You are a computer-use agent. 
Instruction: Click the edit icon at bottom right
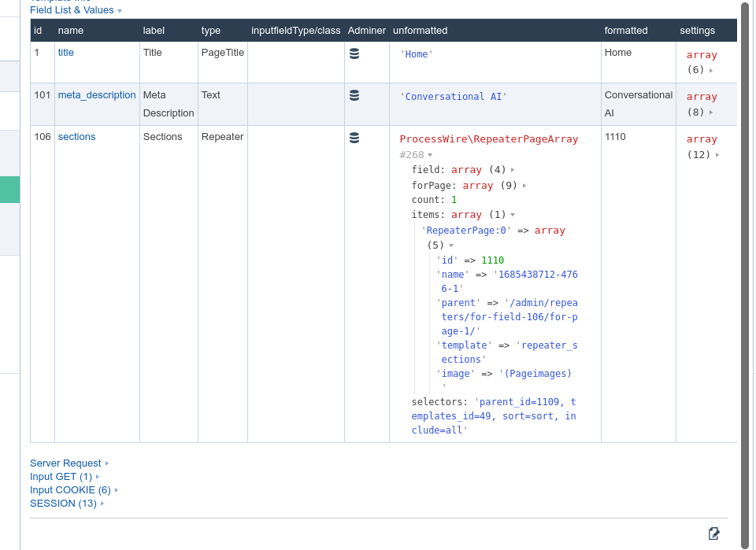point(713,533)
